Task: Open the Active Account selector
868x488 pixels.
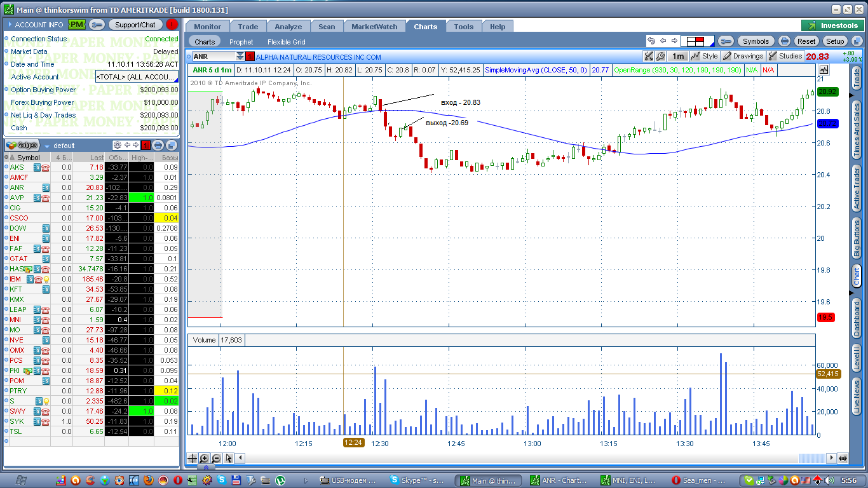Action: (x=137, y=77)
